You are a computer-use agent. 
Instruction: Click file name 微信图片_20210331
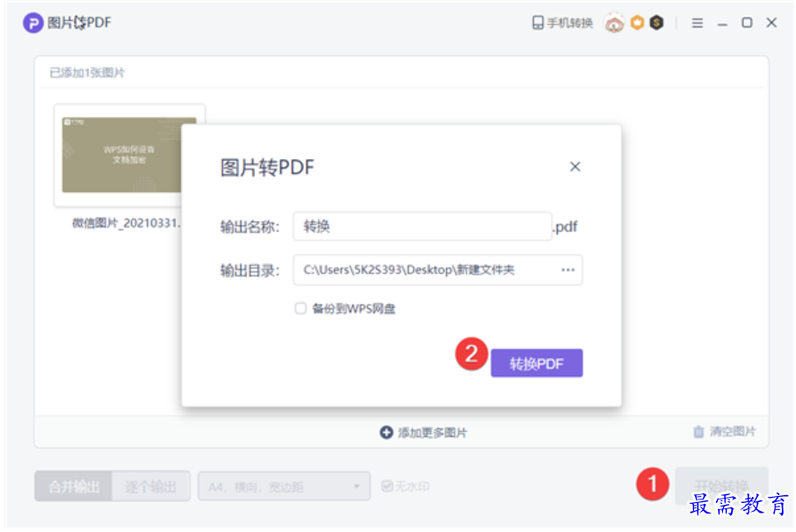click(x=126, y=223)
